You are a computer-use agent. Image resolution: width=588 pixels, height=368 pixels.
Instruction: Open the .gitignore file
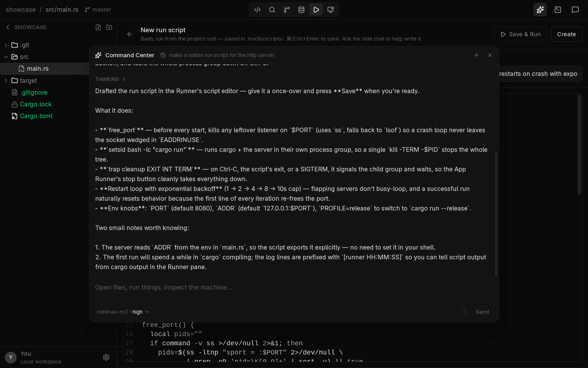click(x=34, y=92)
